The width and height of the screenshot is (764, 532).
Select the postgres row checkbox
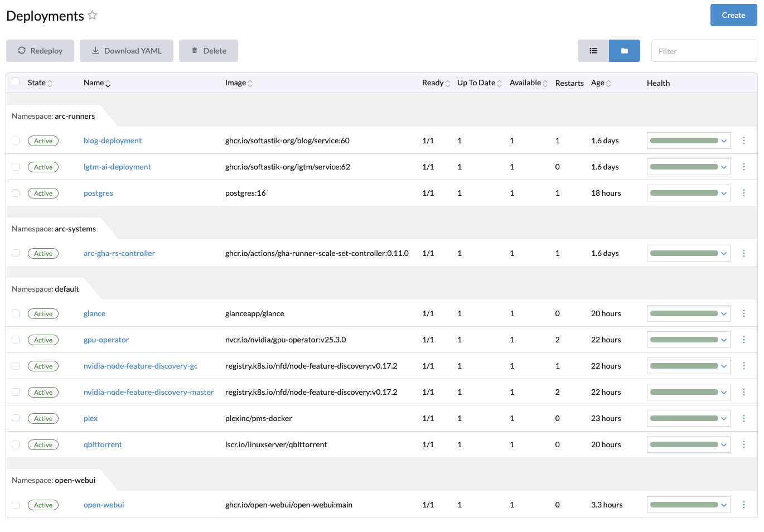(x=16, y=193)
